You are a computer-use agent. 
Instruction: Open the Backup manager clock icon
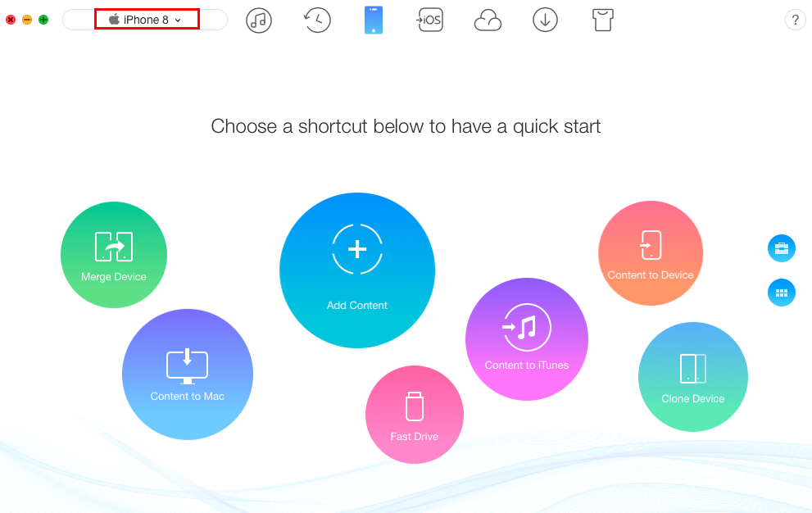(x=316, y=20)
